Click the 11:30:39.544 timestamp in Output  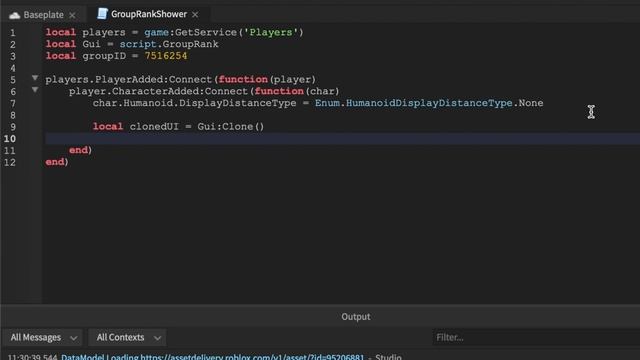click(x=33, y=357)
